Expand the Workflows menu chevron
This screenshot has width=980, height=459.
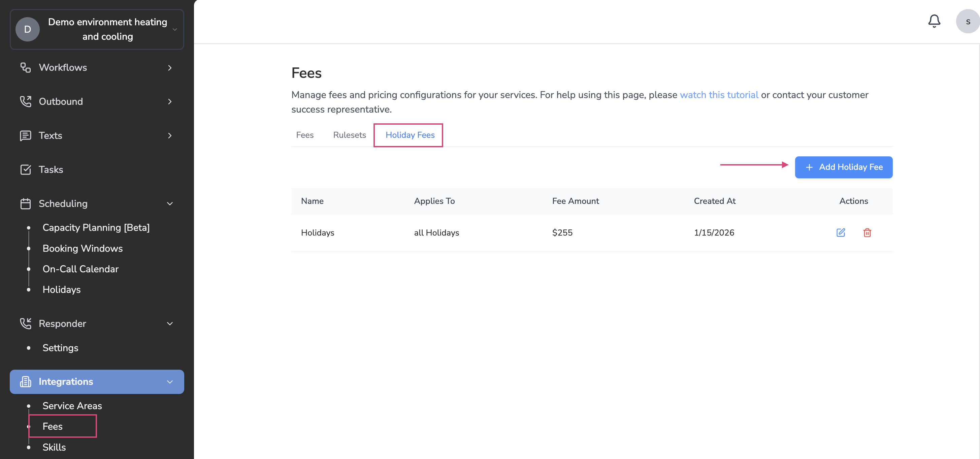[170, 68]
